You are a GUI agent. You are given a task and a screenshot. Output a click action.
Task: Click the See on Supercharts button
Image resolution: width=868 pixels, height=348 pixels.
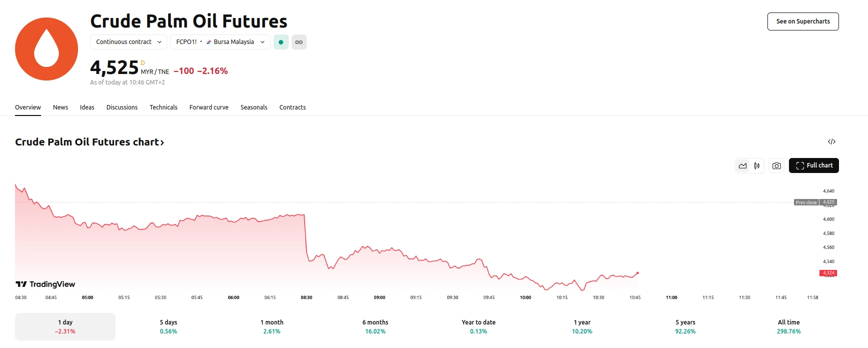pyautogui.click(x=803, y=21)
